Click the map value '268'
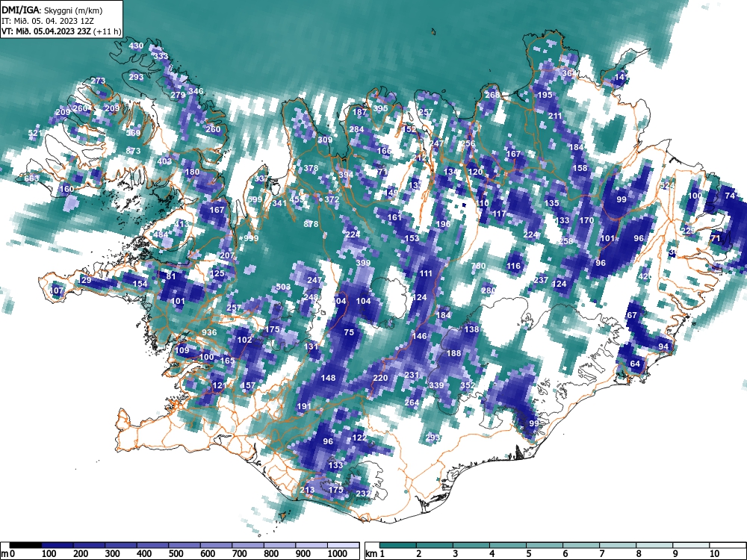 tap(492, 95)
